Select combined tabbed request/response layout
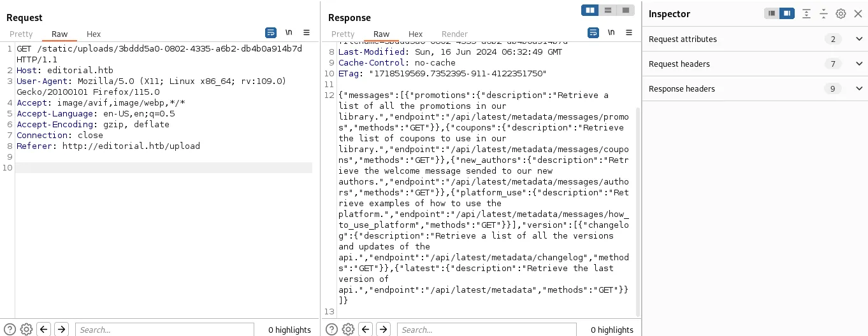The width and height of the screenshot is (868, 336). pos(626,10)
